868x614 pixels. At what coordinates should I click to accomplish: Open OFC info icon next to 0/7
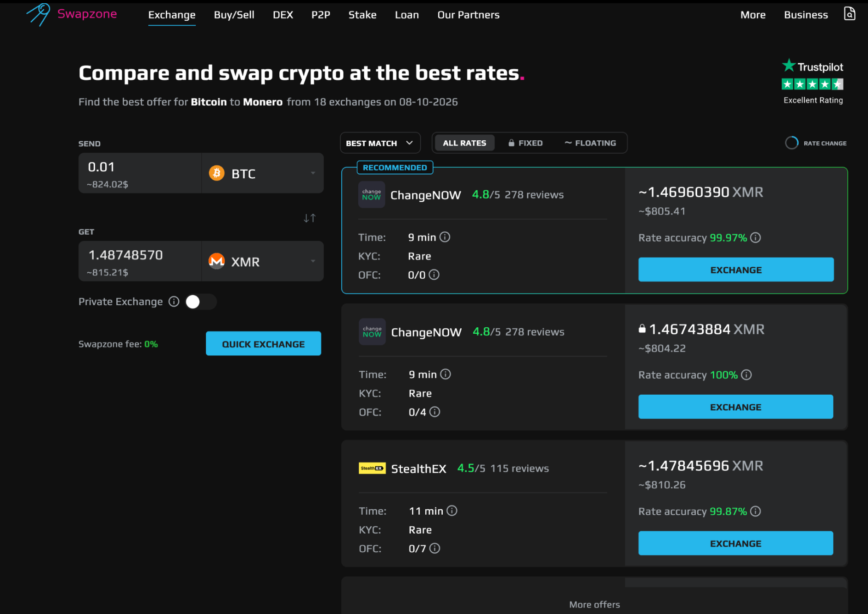[x=434, y=548]
